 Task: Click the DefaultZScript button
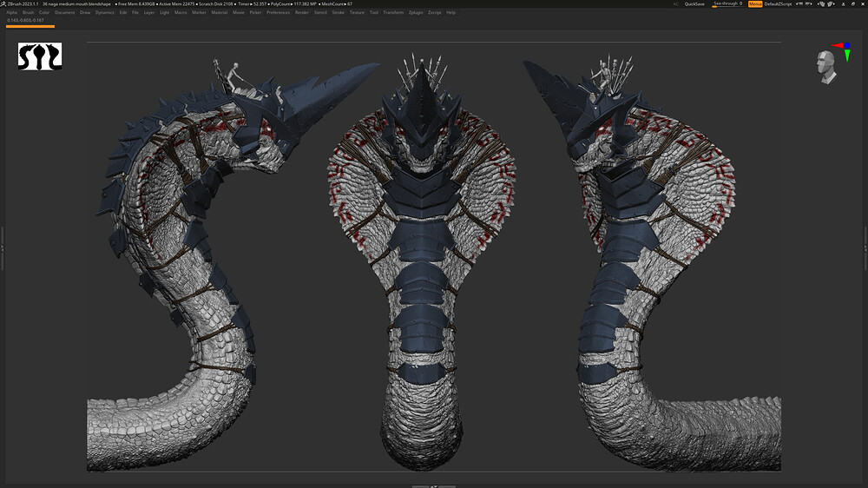(778, 4)
